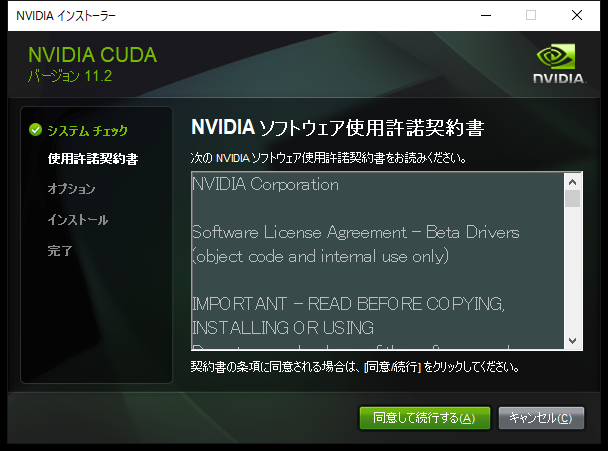Image resolution: width=608 pixels, height=451 pixels.
Task: Click the green checkmark beside システム チェック
Action: [x=35, y=130]
